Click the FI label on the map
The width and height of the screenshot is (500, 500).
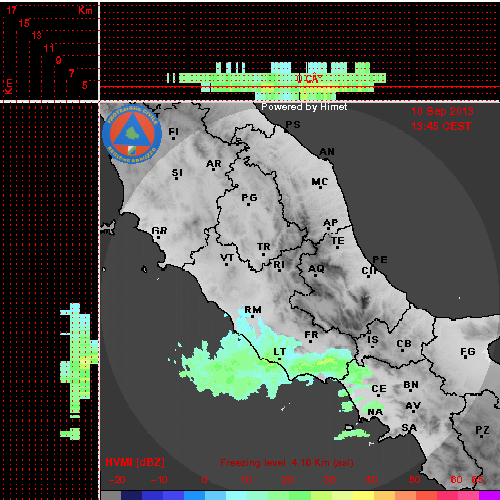click(x=173, y=132)
